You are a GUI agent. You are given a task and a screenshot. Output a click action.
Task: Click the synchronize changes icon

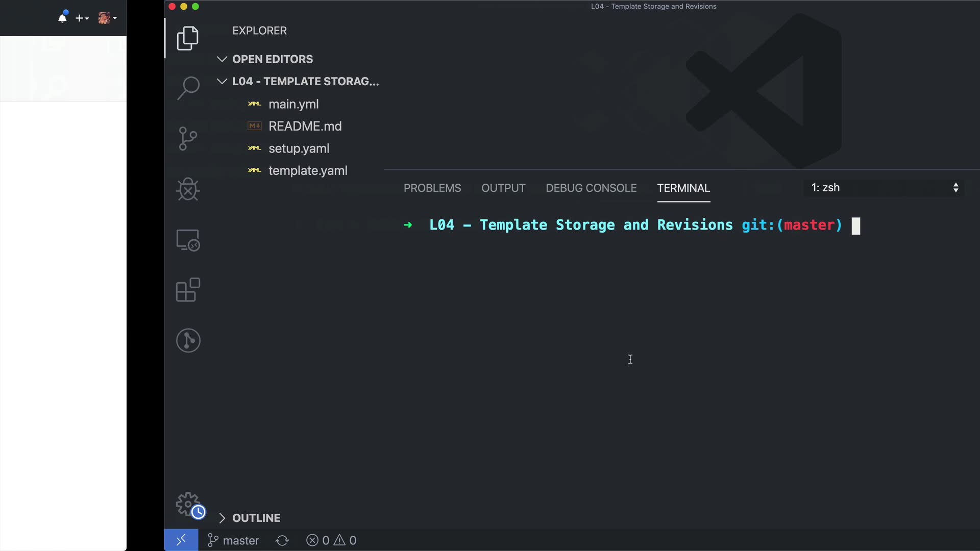pyautogui.click(x=282, y=540)
